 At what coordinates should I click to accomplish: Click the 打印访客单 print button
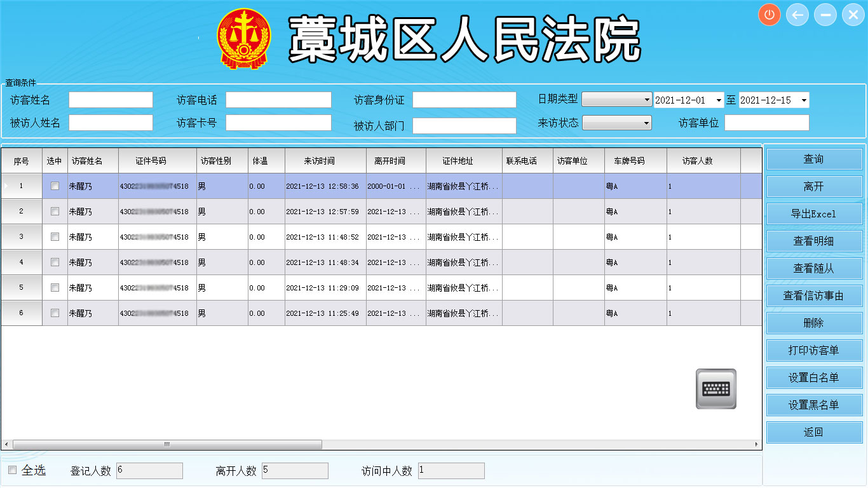tap(814, 350)
